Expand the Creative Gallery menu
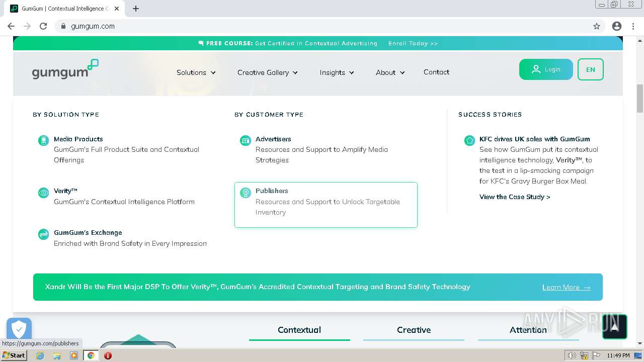 (x=268, y=72)
